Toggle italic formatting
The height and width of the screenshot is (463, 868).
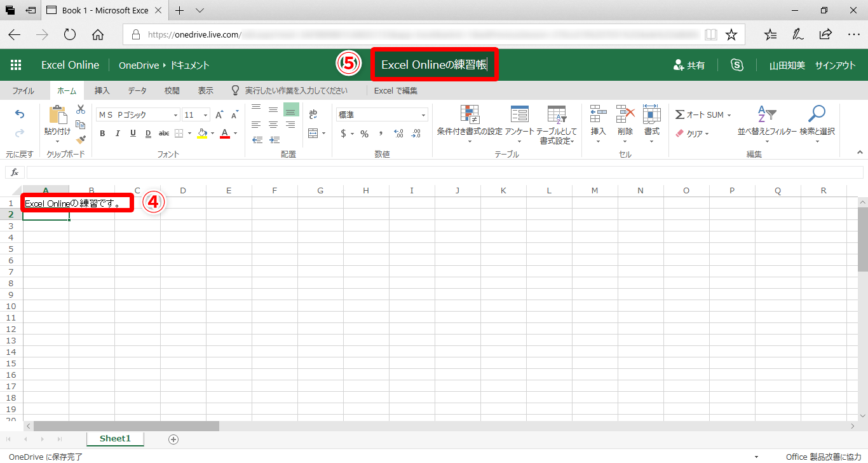(x=118, y=134)
